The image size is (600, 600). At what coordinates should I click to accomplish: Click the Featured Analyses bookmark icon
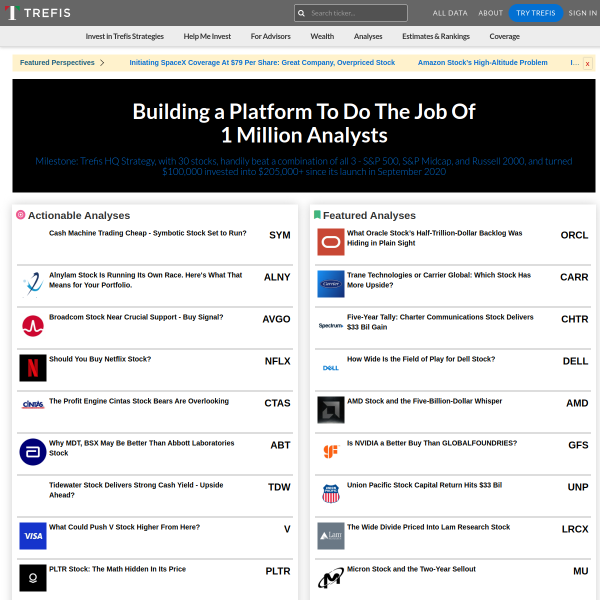pos(317,215)
